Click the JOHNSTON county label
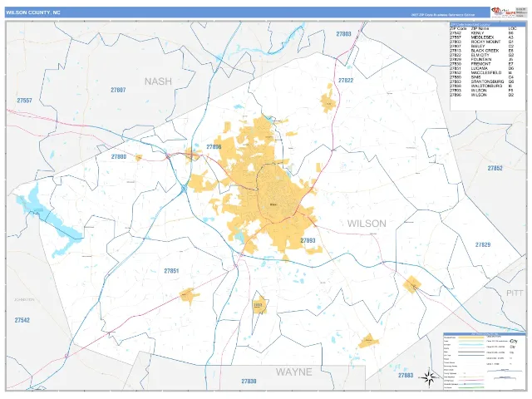 tap(24, 300)
